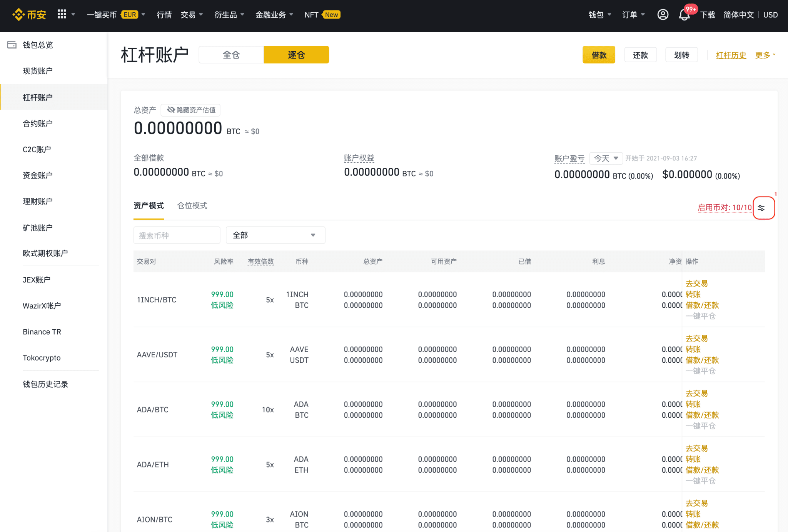
Task: Go to 现货账户 in sidebar
Action: point(38,71)
